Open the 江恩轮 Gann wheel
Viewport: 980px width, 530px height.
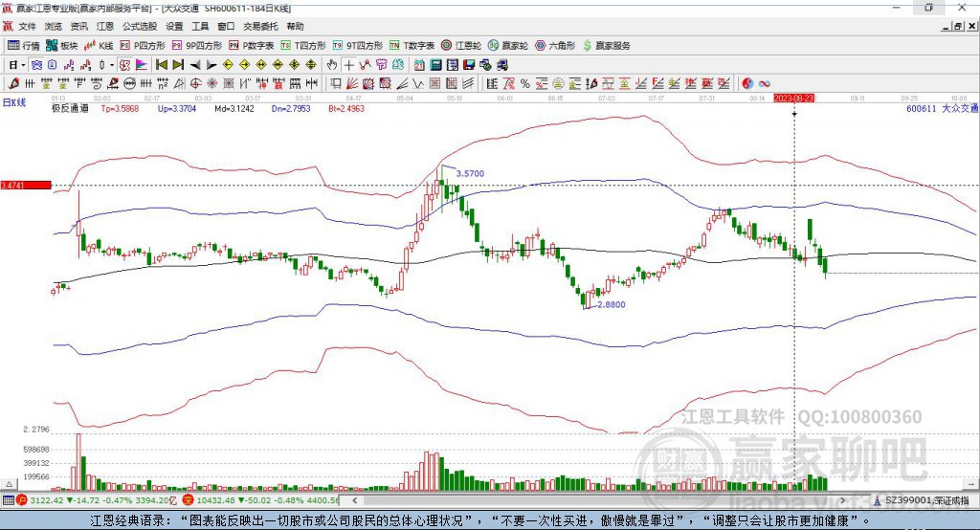click(461, 46)
